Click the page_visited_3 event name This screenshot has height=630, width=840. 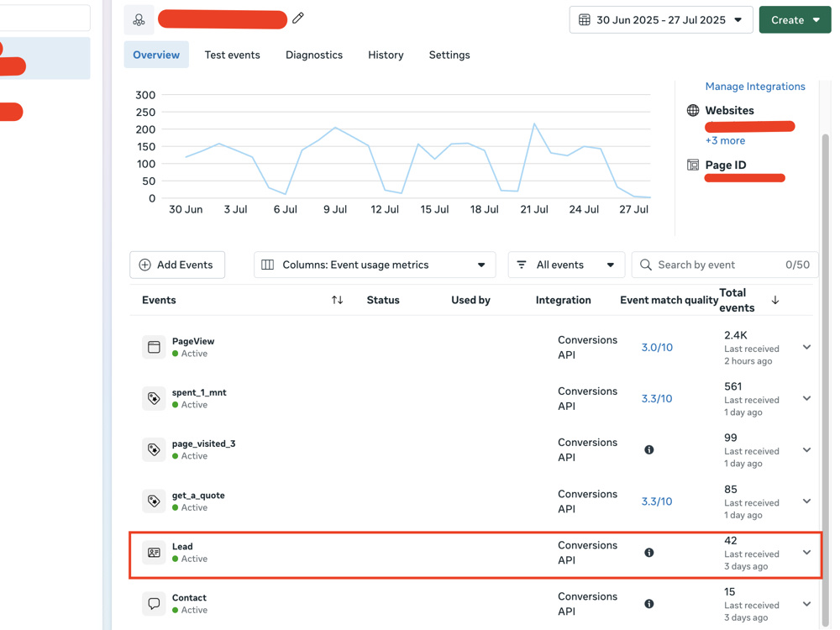[x=203, y=444]
